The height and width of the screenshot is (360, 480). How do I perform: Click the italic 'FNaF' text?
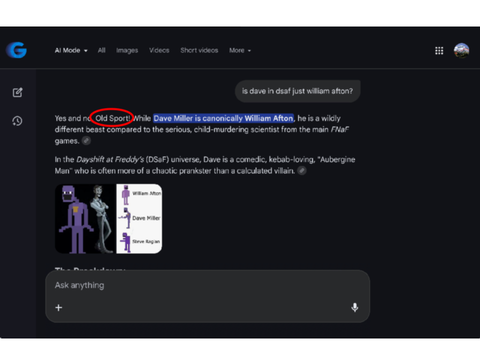339,129
